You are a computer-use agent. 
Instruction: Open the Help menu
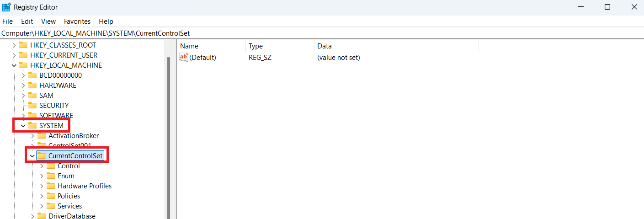click(x=106, y=21)
